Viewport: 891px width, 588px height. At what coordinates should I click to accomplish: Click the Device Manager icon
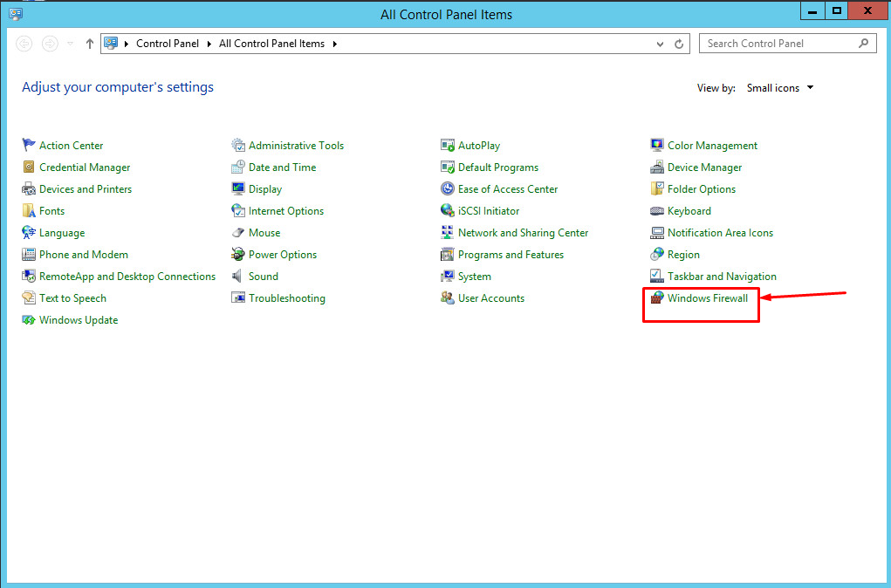point(657,167)
